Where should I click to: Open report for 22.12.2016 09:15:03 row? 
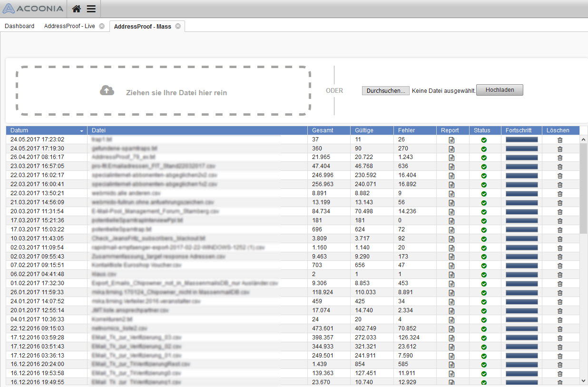click(451, 329)
